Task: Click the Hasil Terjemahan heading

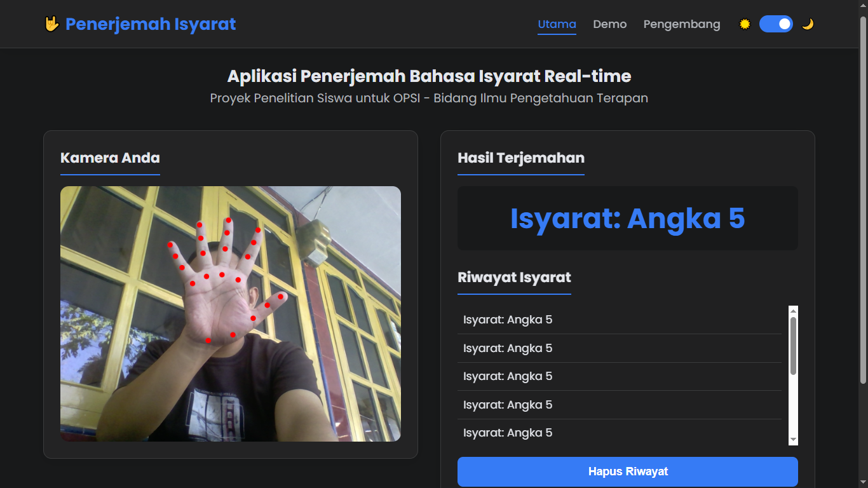Action: (x=520, y=158)
